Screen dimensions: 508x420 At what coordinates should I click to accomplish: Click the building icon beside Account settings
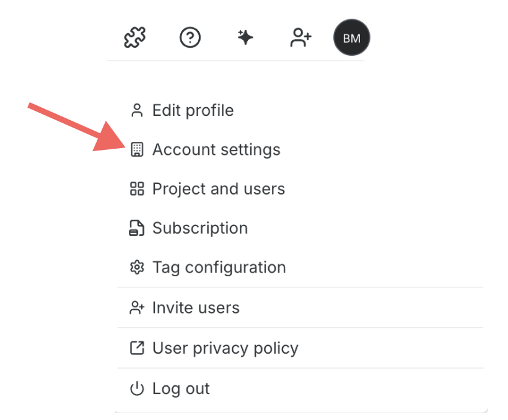pos(137,150)
